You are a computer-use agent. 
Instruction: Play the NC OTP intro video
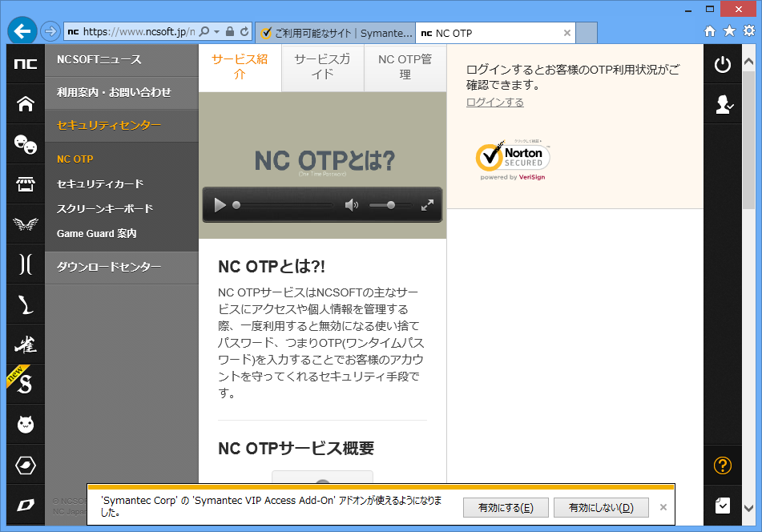point(220,205)
